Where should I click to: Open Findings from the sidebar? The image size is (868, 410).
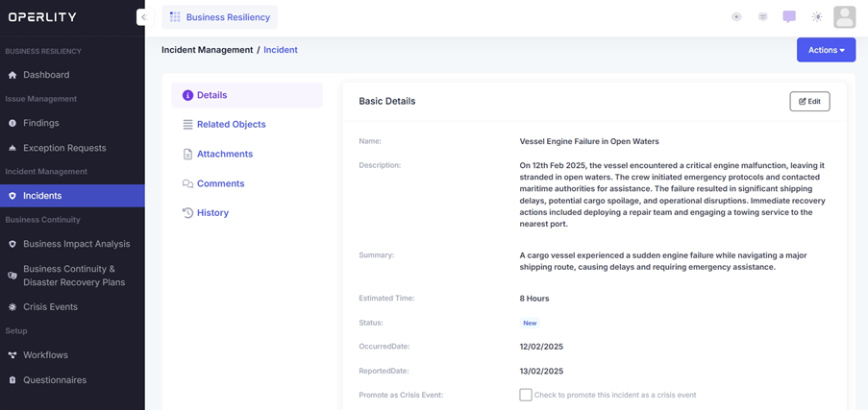click(41, 123)
